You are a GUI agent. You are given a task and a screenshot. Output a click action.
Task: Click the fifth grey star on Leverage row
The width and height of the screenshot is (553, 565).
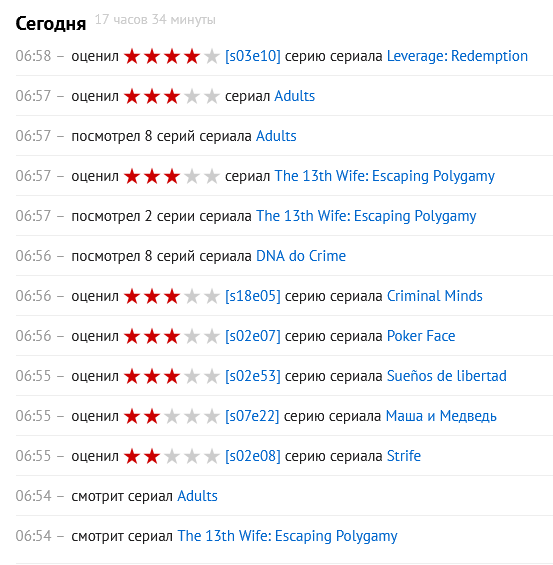212,56
